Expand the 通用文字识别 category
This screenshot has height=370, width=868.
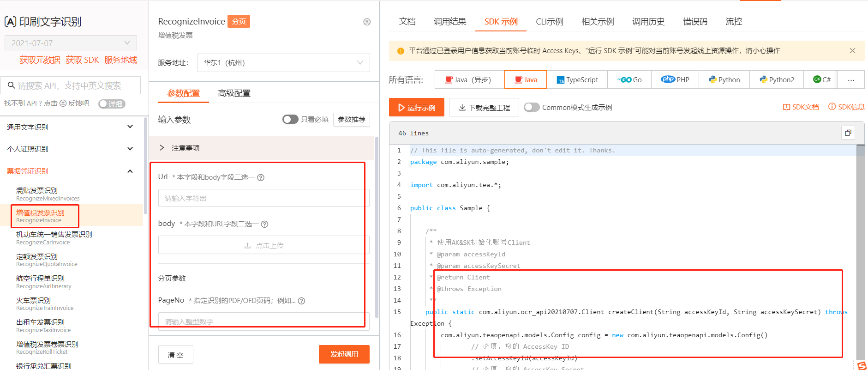click(x=70, y=127)
